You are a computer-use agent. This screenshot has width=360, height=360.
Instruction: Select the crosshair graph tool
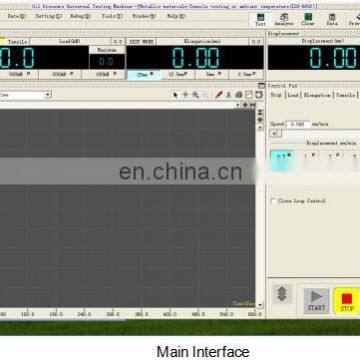[x=185, y=95]
